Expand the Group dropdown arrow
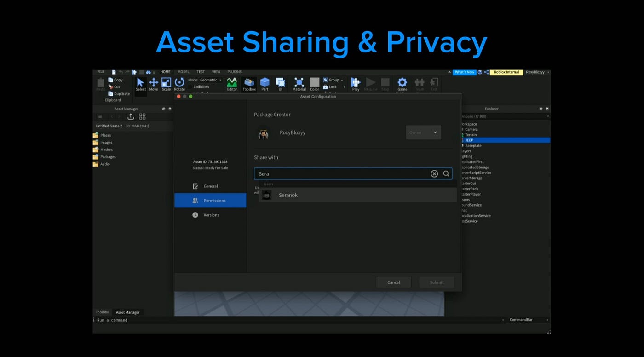 point(342,80)
